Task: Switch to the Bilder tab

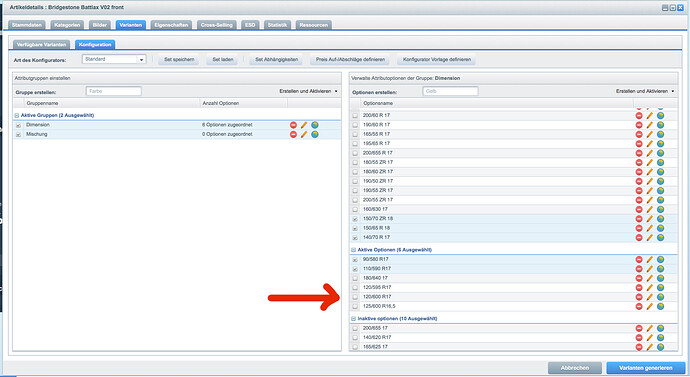Action: click(x=100, y=25)
